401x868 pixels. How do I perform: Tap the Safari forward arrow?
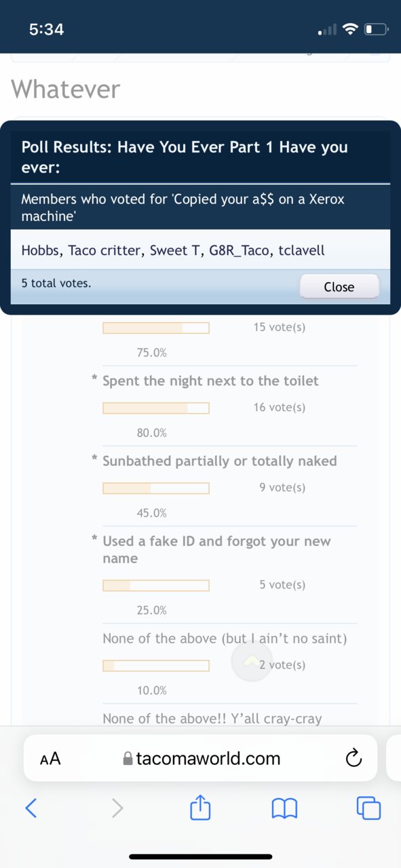click(117, 807)
